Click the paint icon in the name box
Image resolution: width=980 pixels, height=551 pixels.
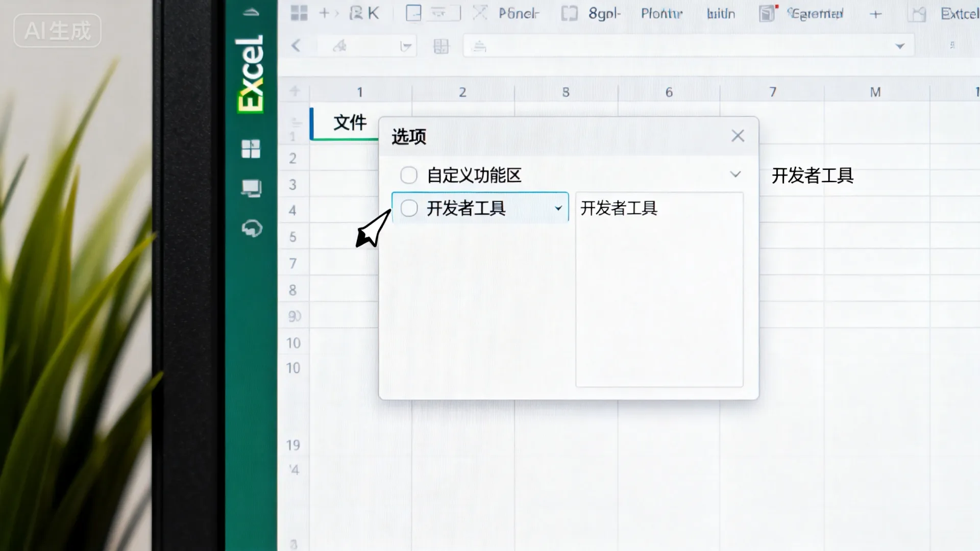pyautogui.click(x=339, y=46)
